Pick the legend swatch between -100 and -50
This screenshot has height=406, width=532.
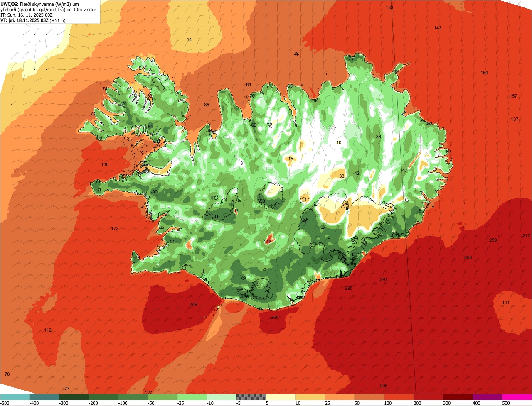tap(133, 397)
